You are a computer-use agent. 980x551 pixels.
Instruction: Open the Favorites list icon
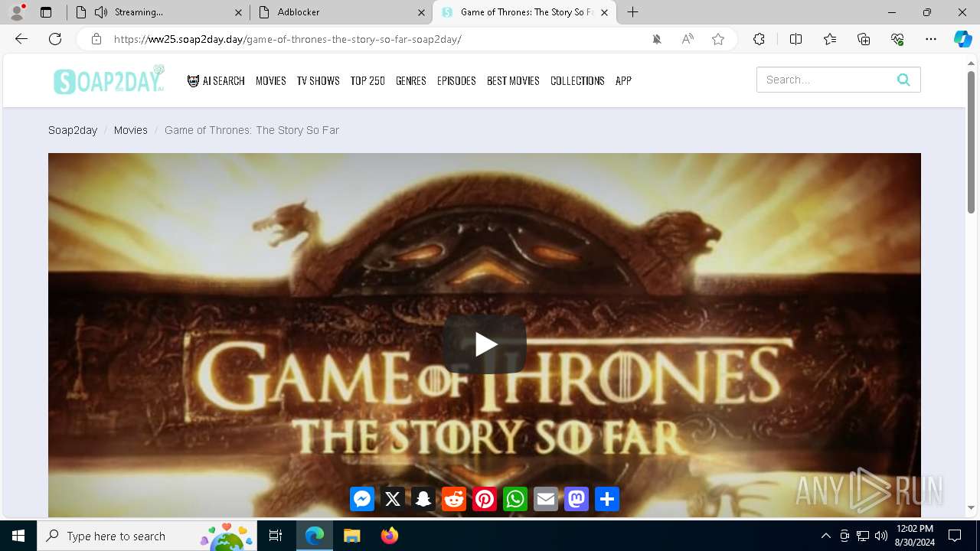pyautogui.click(x=830, y=39)
